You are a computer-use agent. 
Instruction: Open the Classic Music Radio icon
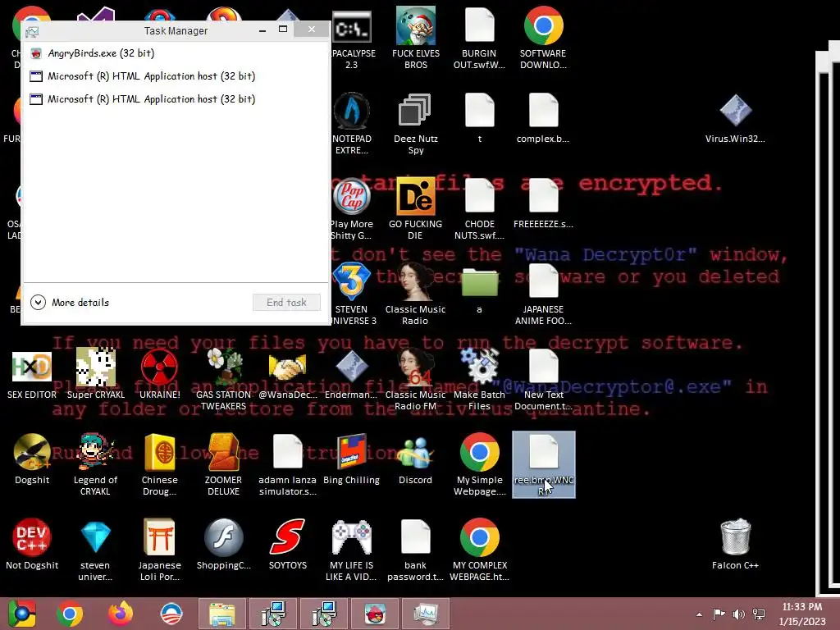(416, 294)
